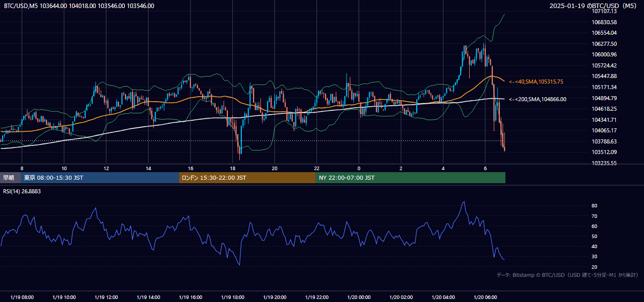
Task: Click RSI scale value 30
Action: point(594,256)
